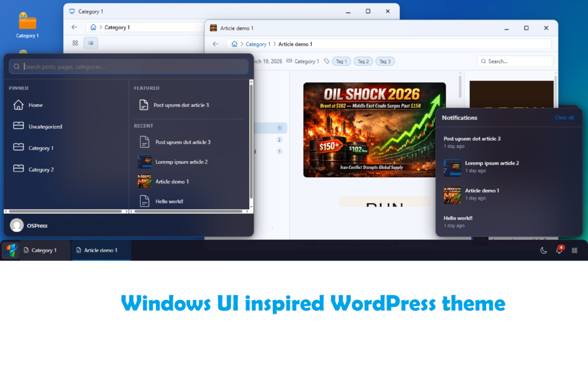Switch Category 1 window to list view

pos(91,43)
